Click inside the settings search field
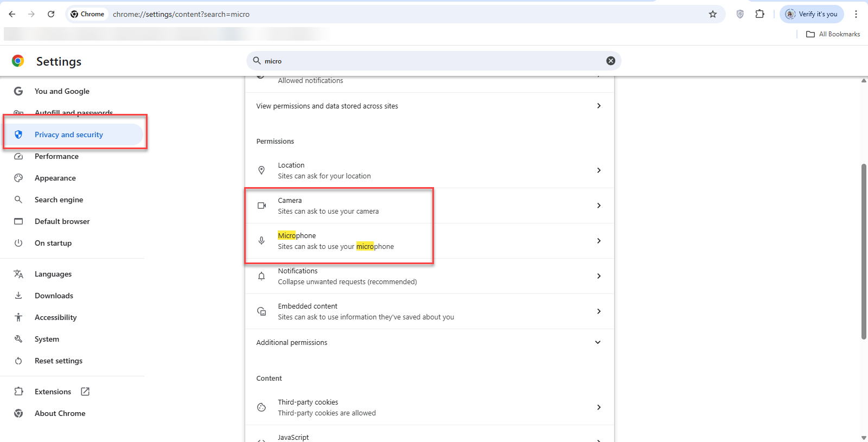The height and width of the screenshot is (442, 868). [x=434, y=61]
